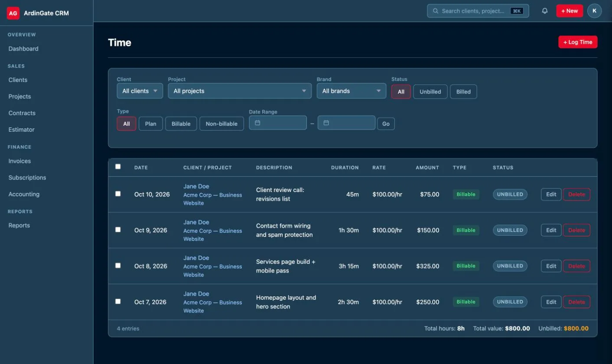
Task: Open Contracts in the sidebar
Action: pos(22,113)
